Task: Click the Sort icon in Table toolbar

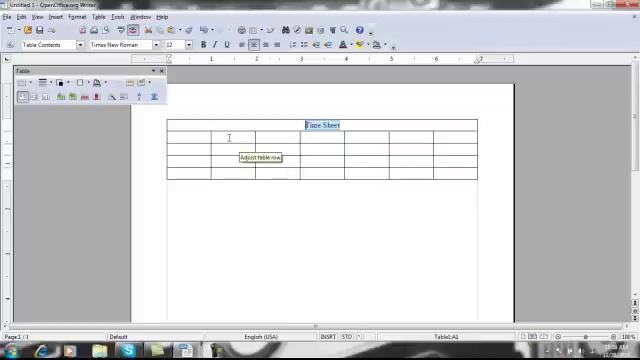Action: (x=139, y=97)
